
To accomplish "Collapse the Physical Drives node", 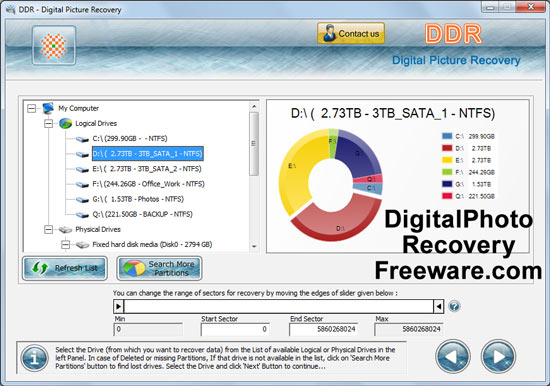I will coord(48,229).
